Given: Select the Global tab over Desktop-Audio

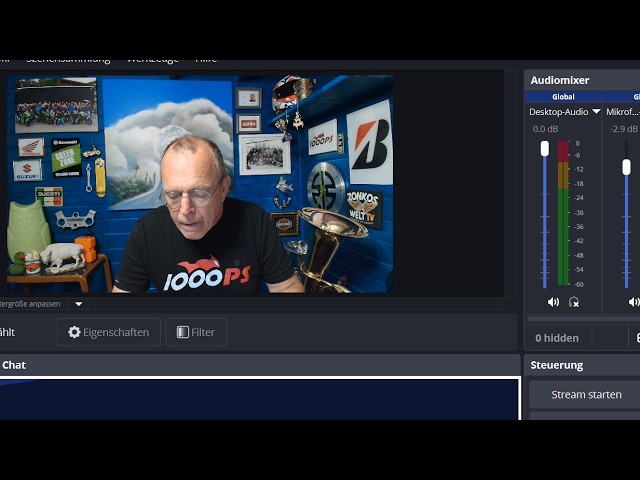Looking at the screenshot, I should [563, 97].
